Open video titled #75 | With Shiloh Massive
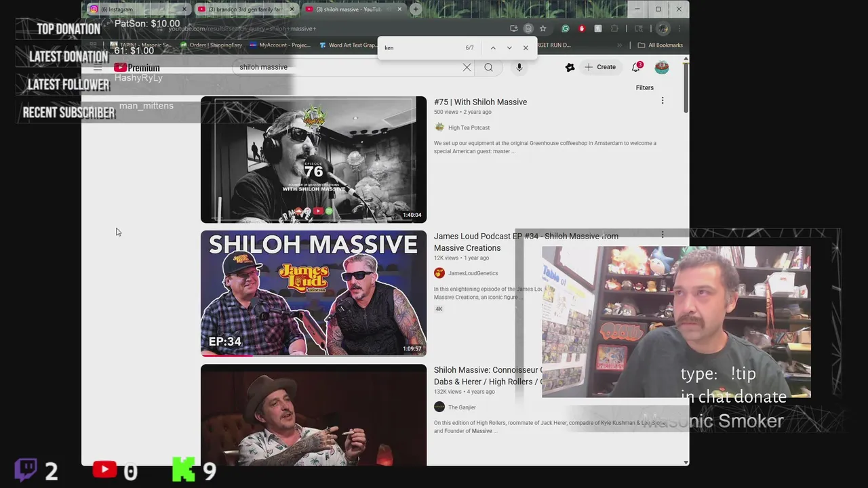 click(480, 102)
